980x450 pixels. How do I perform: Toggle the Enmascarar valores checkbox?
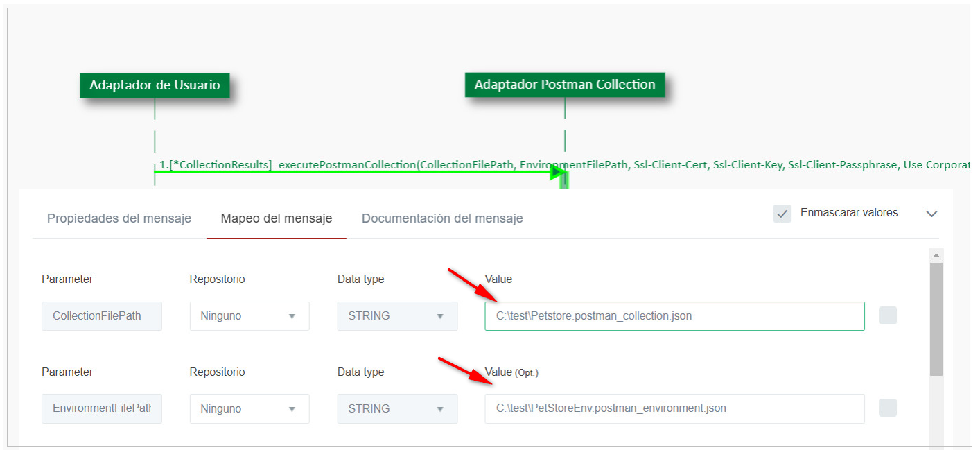click(x=782, y=214)
